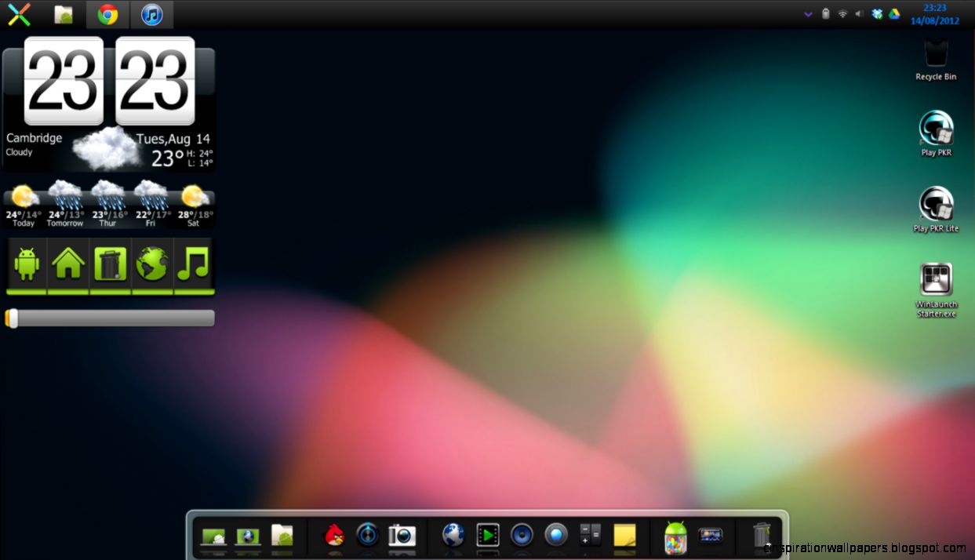Open the sticky notes app in the dock
Screen dimensions: 975x560
coord(624,536)
